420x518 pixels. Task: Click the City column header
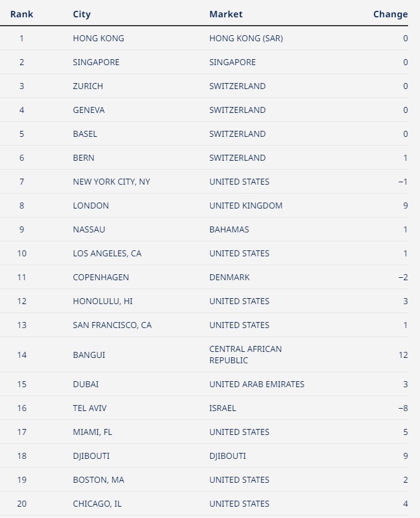pos(82,14)
